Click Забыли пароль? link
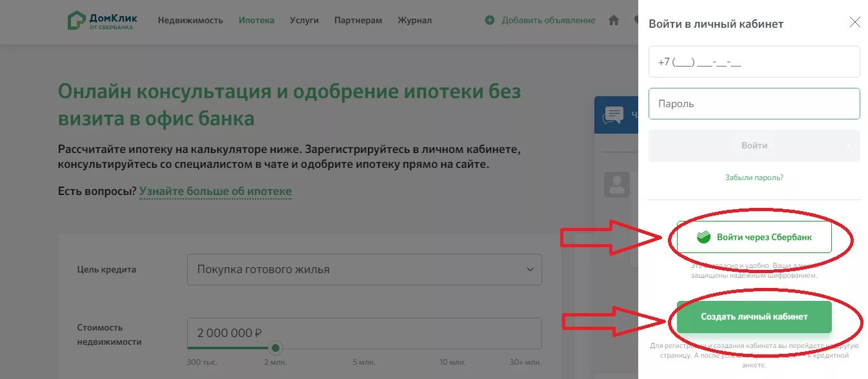Image resolution: width=868 pixels, height=379 pixels. click(x=754, y=178)
